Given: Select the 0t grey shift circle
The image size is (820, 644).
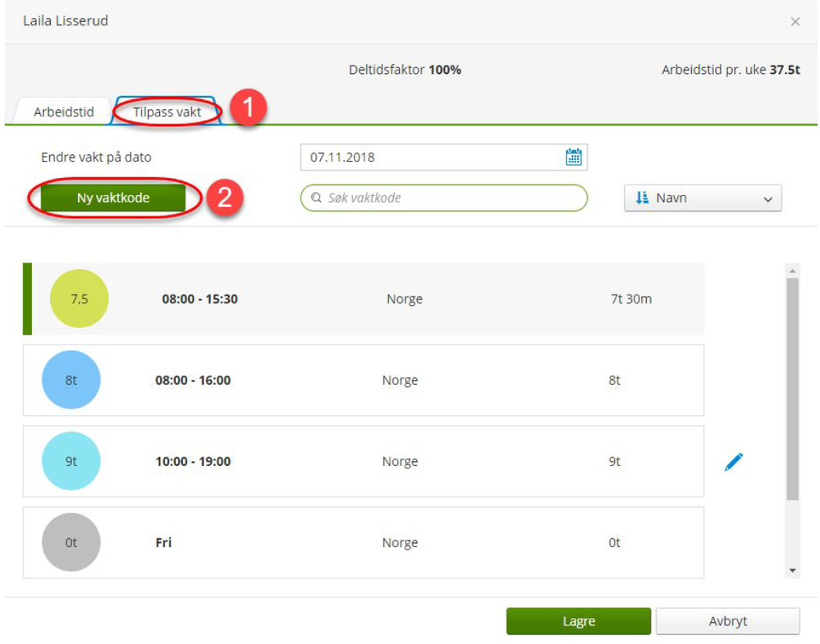Looking at the screenshot, I should point(71,542).
